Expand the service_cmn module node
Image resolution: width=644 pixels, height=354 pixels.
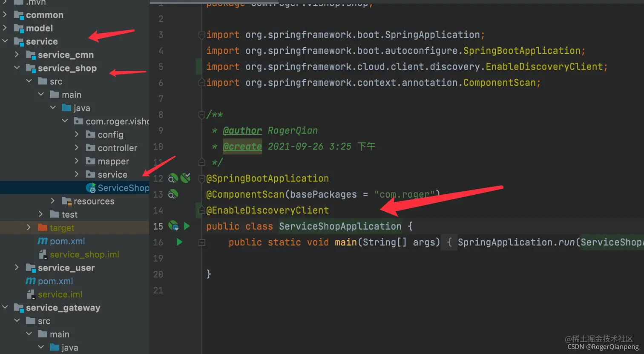(17, 55)
